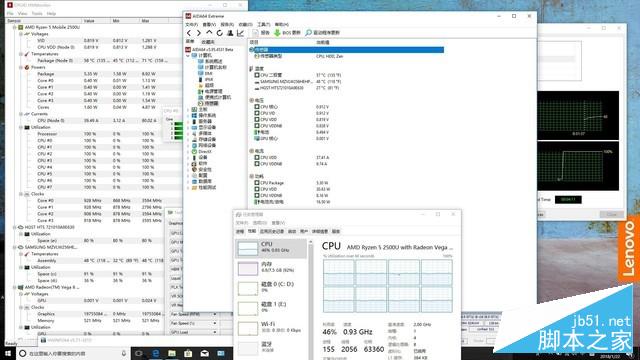This screenshot has width=640, height=360.
Task: Launch Microsoft Edge from taskbar
Action: pyautogui.click(x=156, y=353)
